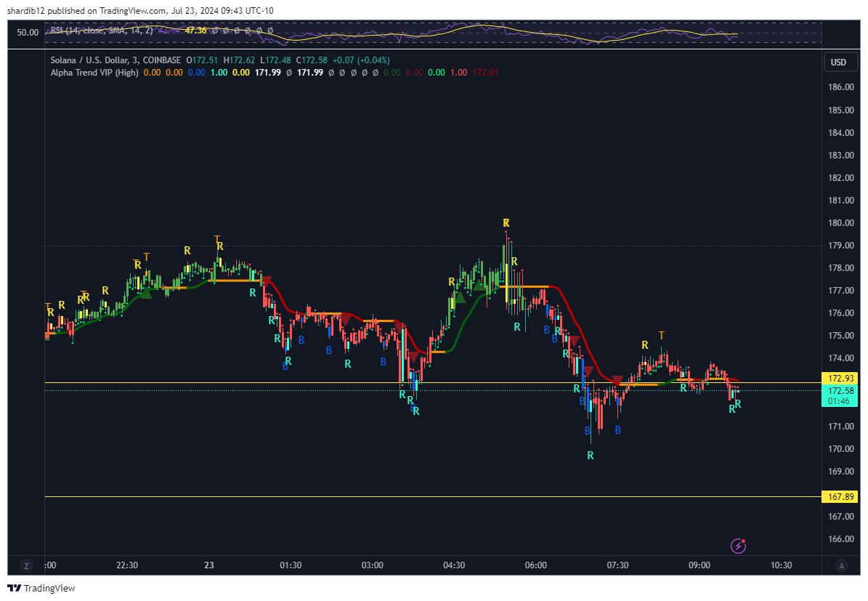The width and height of the screenshot is (868, 601).
Task: Click the 185.00 price axis label
Action: point(841,110)
